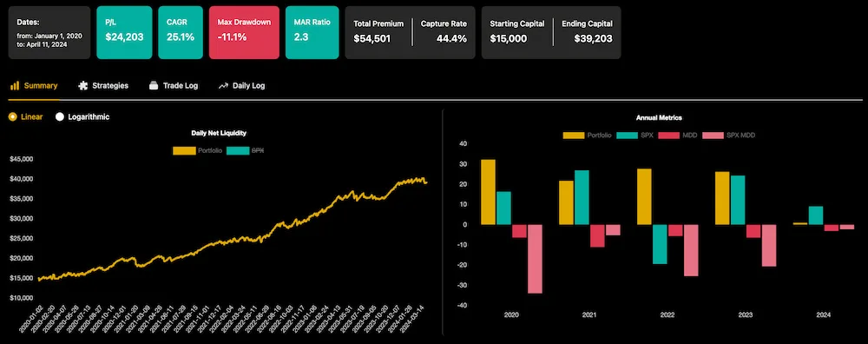Click the Starting Capital $15,000 value
The width and height of the screenshot is (868, 344).
[x=508, y=39]
